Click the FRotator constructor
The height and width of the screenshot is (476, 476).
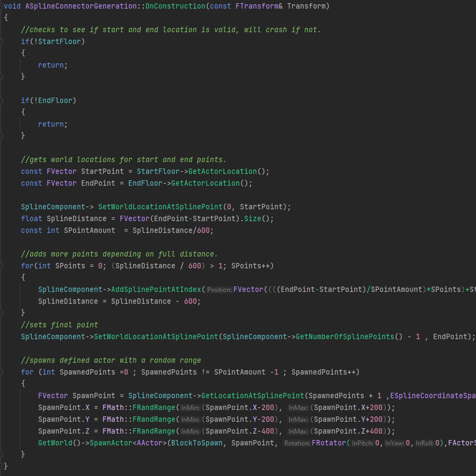pyautogui.click(x=329, y=443)
